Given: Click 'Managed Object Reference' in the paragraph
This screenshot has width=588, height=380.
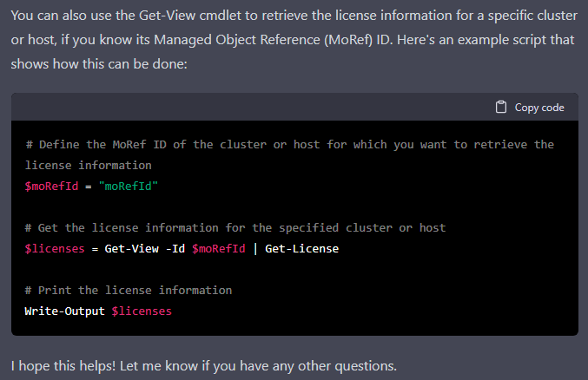Looking at the screenshot, I should [237, 40].
